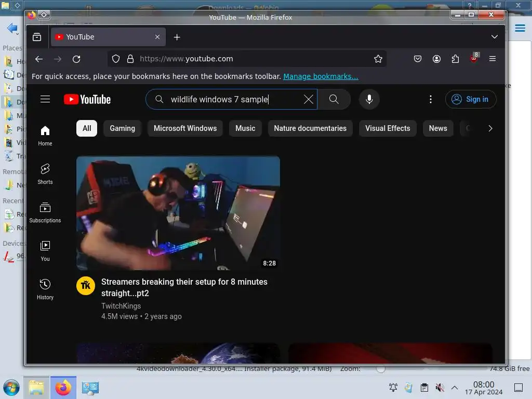
Task: Select the YouTube browser tab
Action: coord(108,37)
